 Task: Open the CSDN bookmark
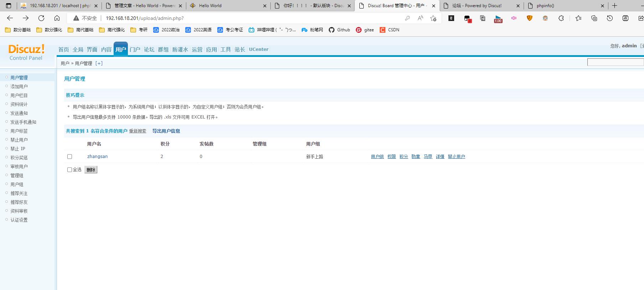point(389,30)
